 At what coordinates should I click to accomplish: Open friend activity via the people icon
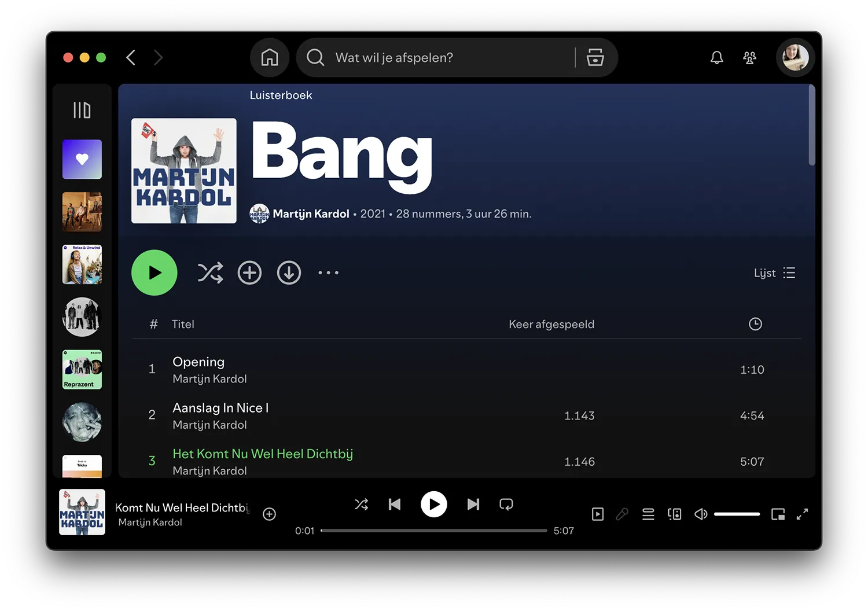point(750,57)
